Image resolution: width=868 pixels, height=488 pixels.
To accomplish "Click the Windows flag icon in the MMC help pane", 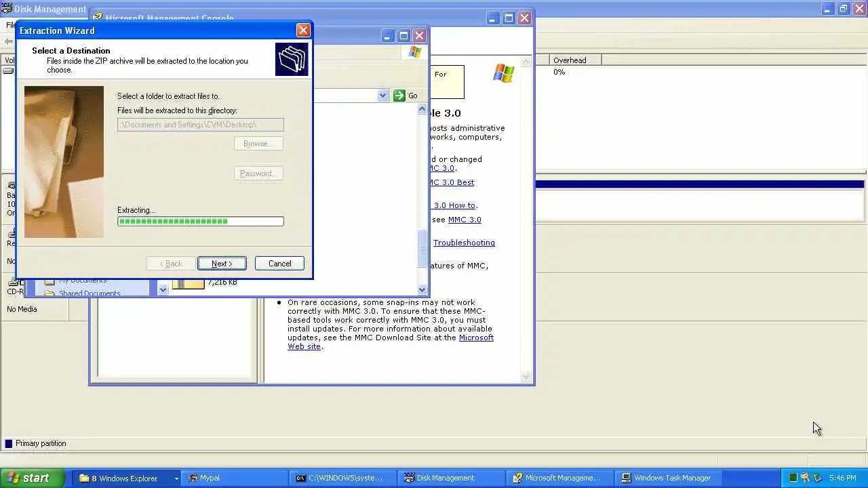I will (x=503, y=73).
